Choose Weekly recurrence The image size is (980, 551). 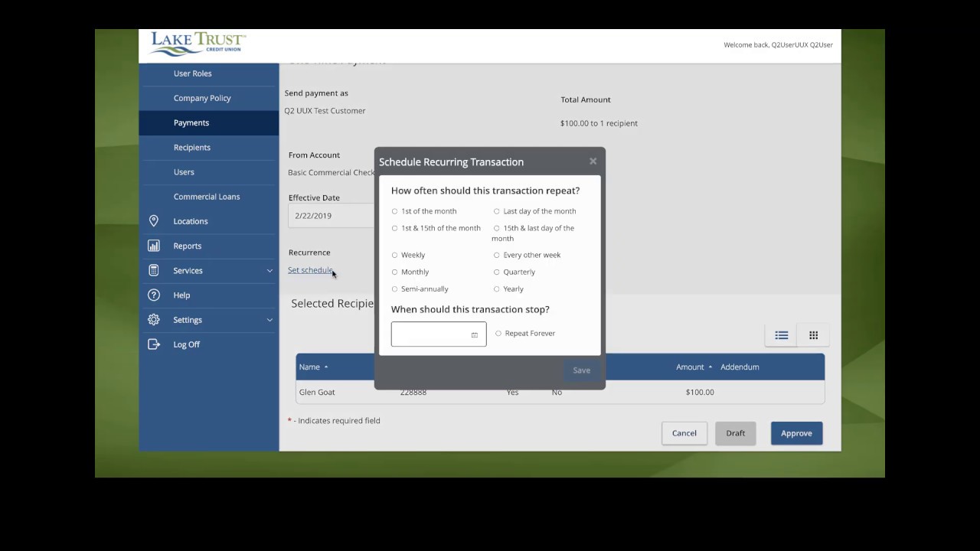tap(395, 255)
